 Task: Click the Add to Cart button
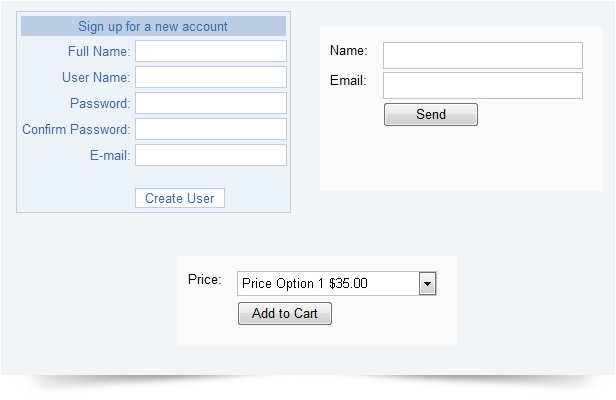click(285, 314)
